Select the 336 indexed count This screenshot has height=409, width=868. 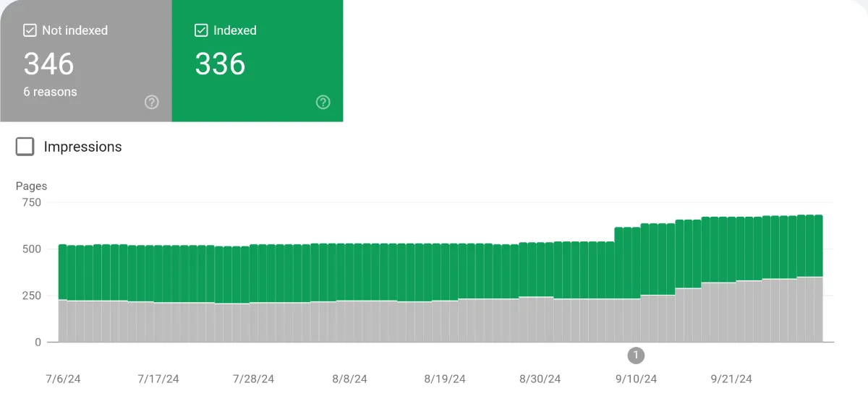pos(220,64)
